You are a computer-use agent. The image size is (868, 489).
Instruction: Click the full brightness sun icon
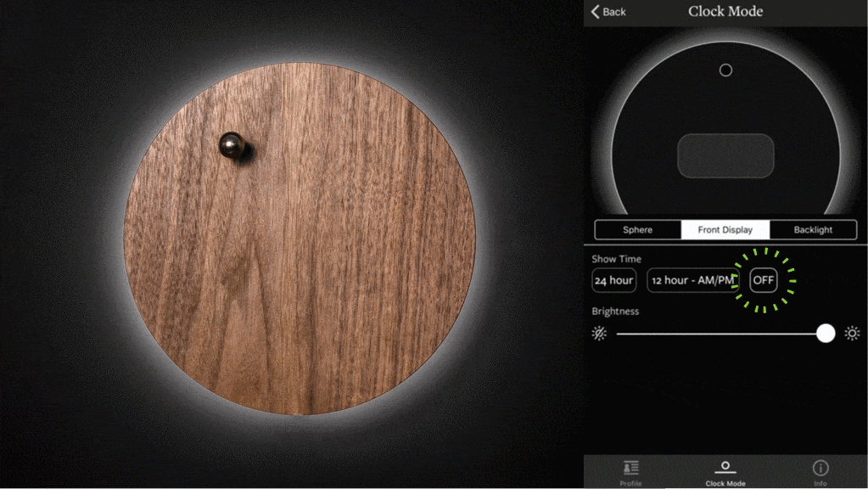[852, 334]
